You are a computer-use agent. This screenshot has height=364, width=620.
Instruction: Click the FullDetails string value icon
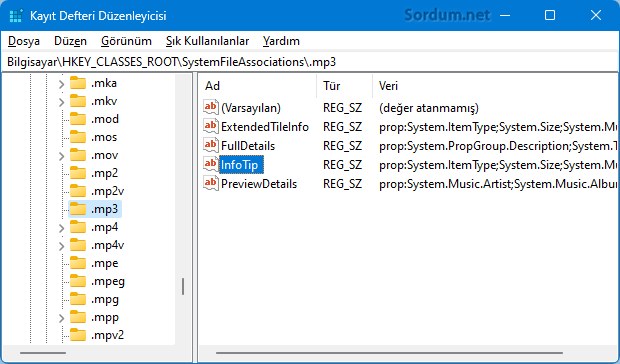(210, 145)
